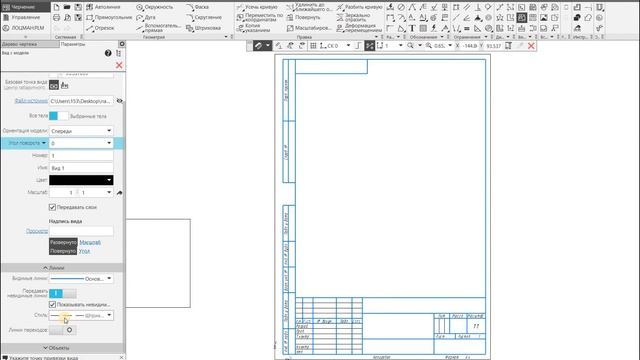Viewport: 640px width, 360px height.
Task: Click X coordinate field on floating toolbar
Action: point(469,46)
